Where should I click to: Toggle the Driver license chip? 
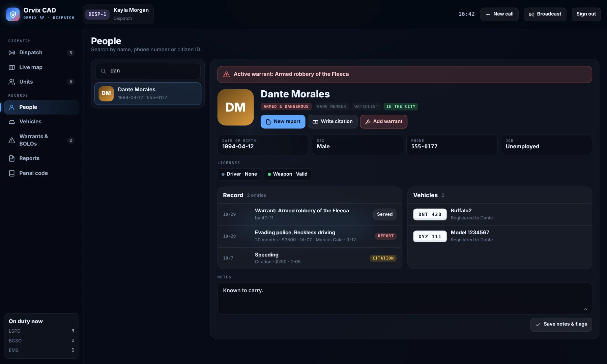click(x=239, y=174)
